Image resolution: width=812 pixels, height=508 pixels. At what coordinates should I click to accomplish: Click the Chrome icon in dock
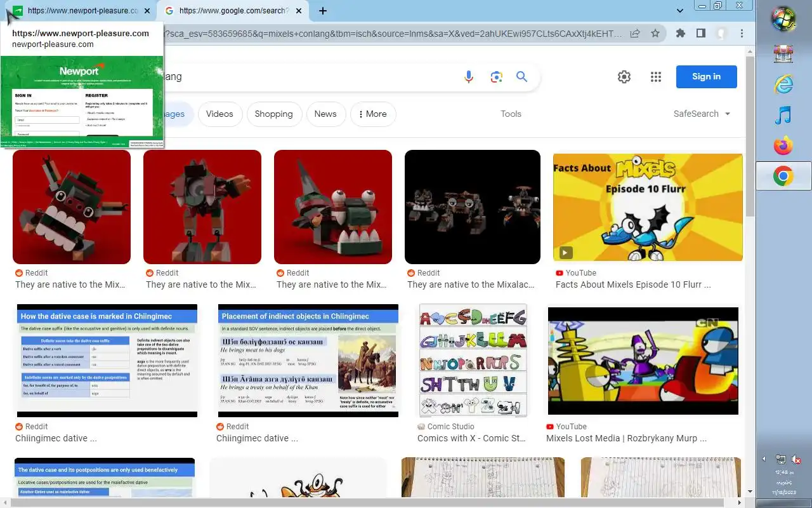click(x=783, y=177)
